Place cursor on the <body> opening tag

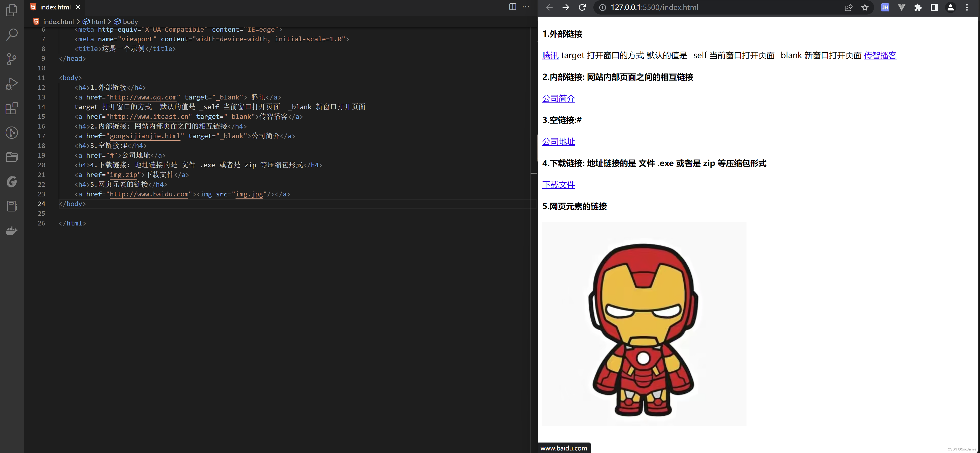click(x=70, y=78)
